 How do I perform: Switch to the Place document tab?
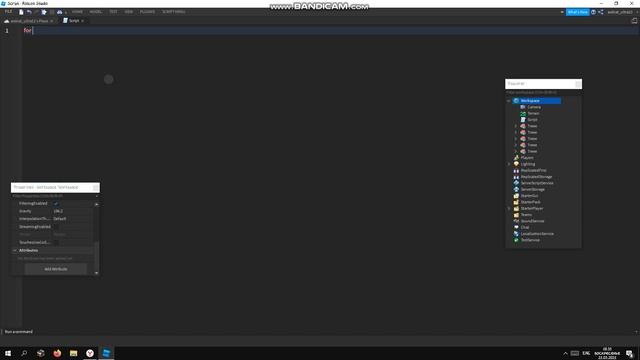pyautogui.click(x=29, y=21)
